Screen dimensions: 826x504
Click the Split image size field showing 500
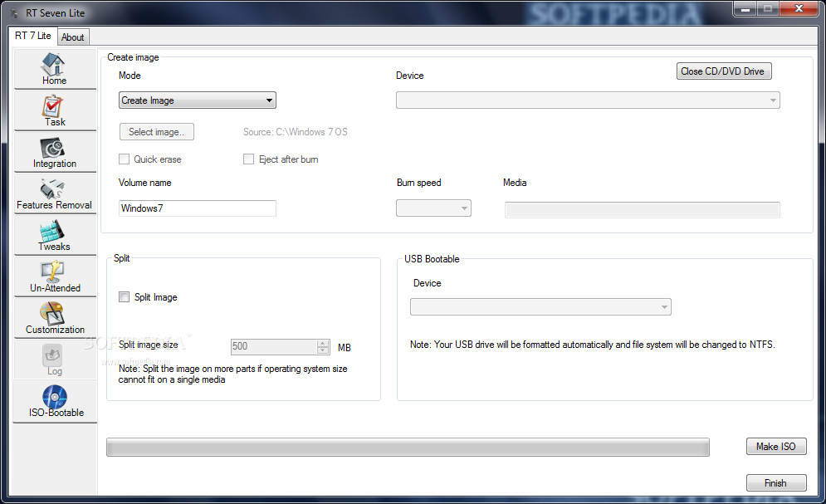[x=274, y=346]
